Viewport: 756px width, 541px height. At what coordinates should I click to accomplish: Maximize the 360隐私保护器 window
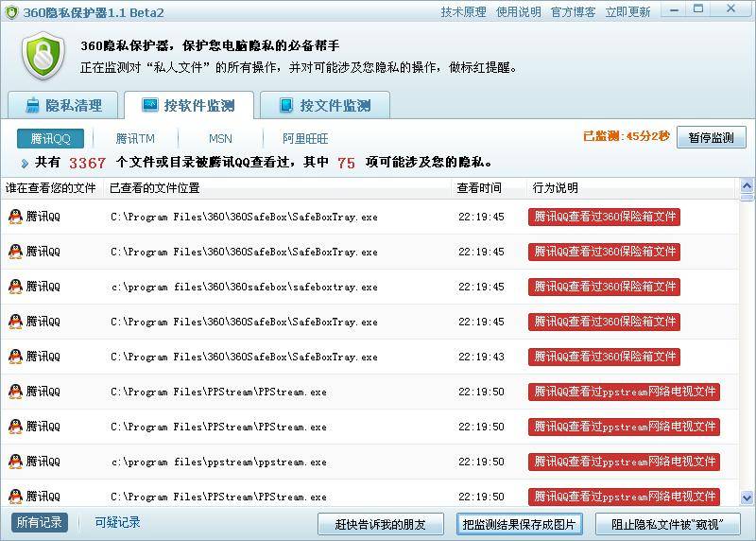[x=698, y=9]
